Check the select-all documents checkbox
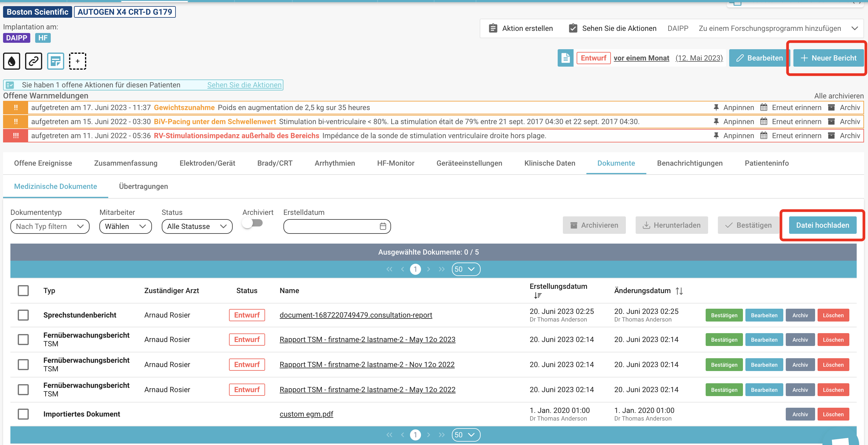Viewport: 868px width, 445px height. click(x=23, y=290)
